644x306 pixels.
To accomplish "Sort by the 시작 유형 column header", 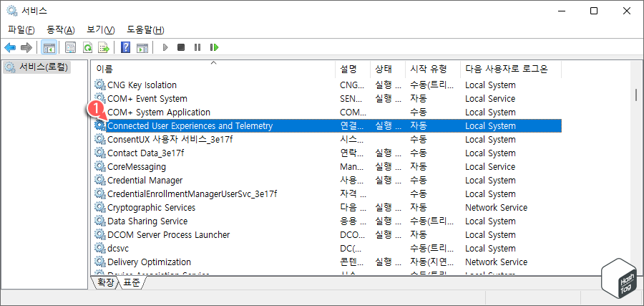I will point(433,69).
